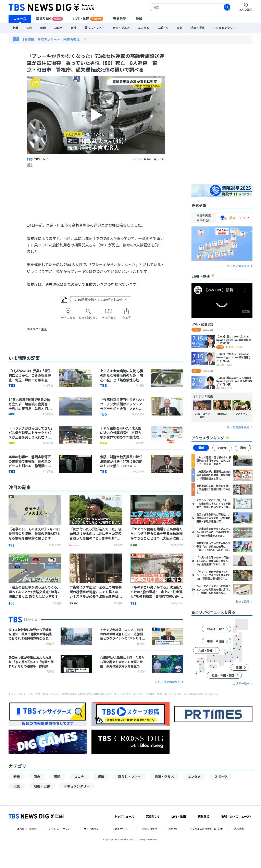The height and width of the screenshot is (868, 261).
Task: Open the Y字路 自転車どうすれば featured article
Action: tap(35, 579)
